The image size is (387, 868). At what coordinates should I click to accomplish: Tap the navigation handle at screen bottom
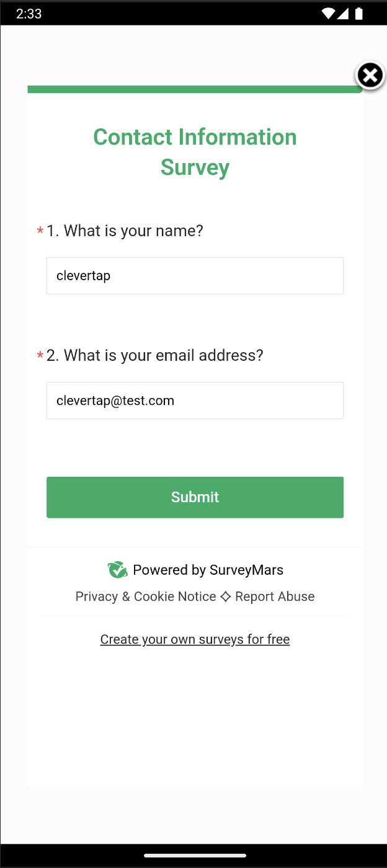(193, 856)
